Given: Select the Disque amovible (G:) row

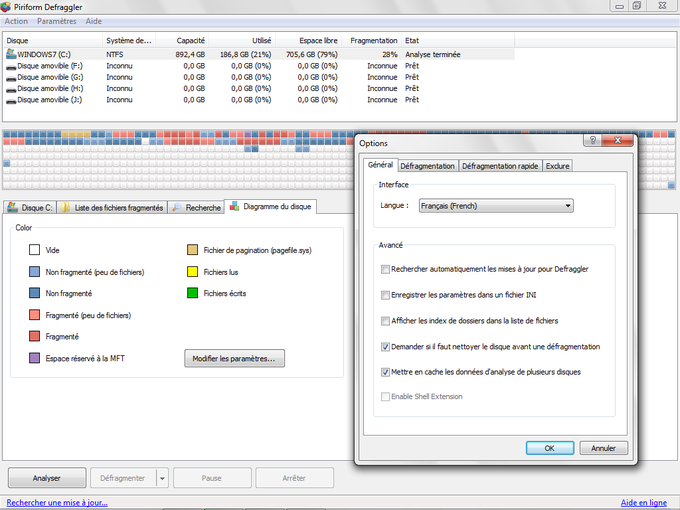Looking at the screenshot, I should click(x=259, y=77).
